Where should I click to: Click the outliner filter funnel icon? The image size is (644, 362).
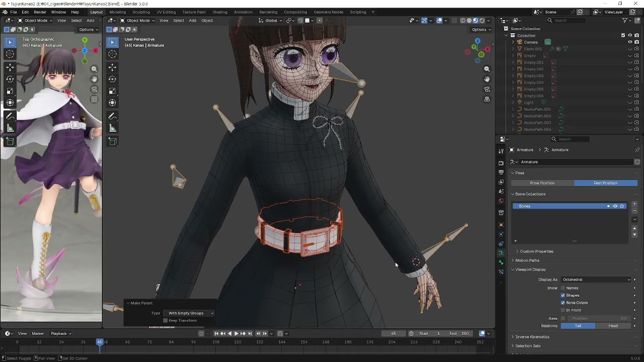click(x=625, y=20)
